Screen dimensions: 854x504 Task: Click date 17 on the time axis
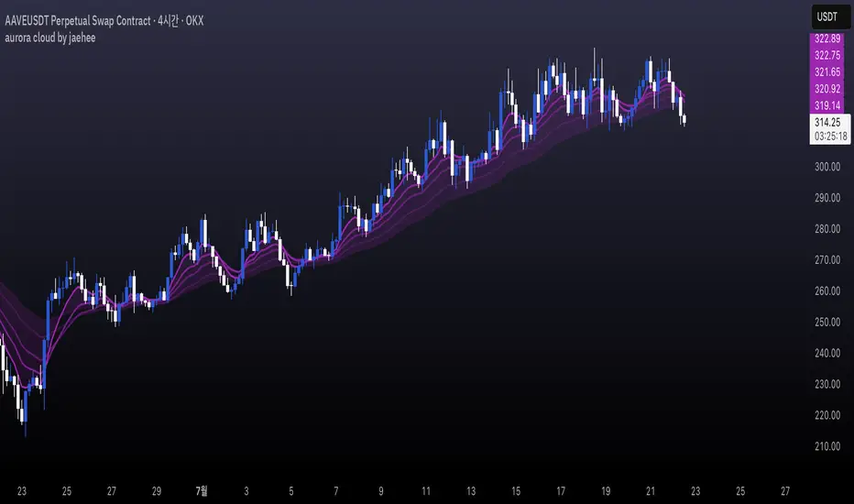coord(561,491)
